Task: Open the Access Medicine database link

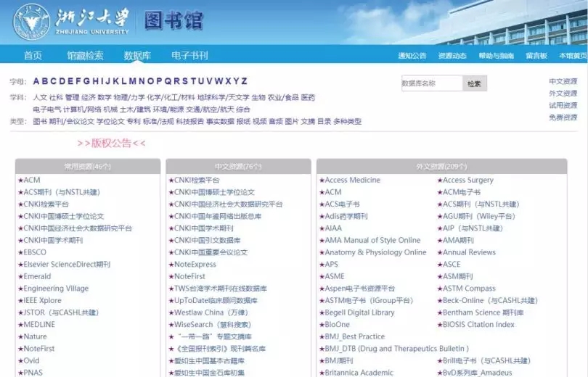Action: point(352,180)
